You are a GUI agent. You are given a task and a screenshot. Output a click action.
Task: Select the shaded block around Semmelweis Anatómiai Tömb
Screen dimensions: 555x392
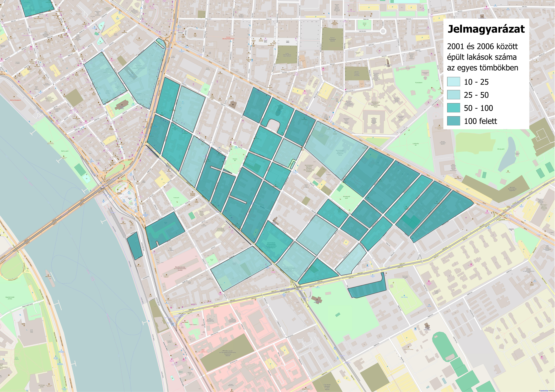coord(337,150)
